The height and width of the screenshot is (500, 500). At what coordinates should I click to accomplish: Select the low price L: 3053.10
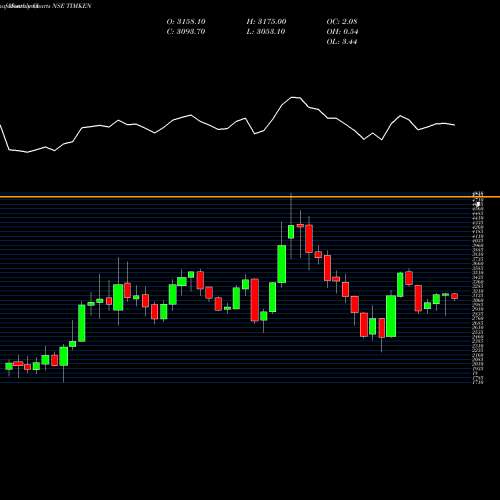pos(266,32)
